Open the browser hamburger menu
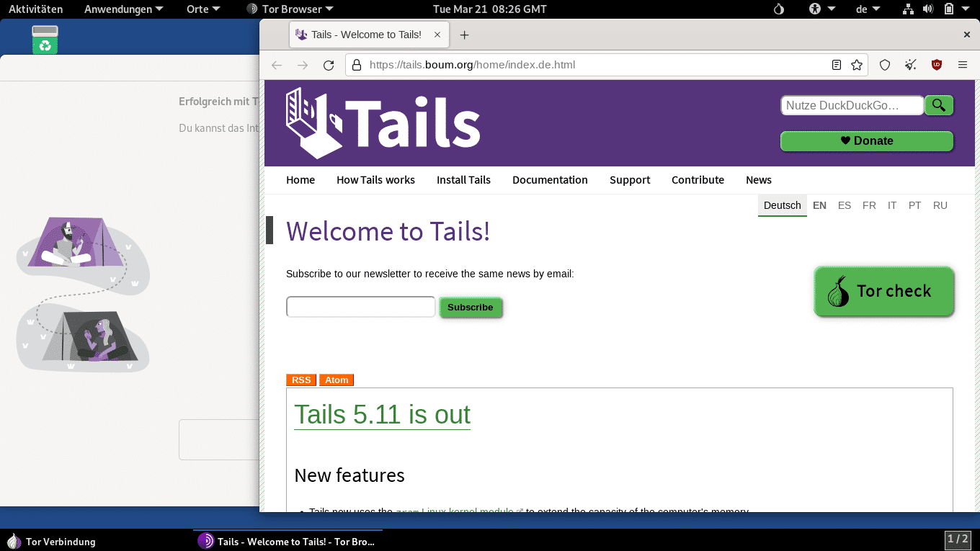This screenshot has width=980, height=551. [x=963, y=65]
